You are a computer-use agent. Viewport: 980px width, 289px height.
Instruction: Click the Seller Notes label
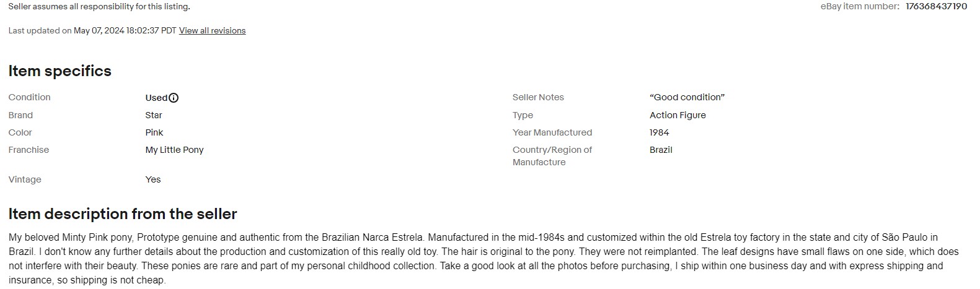538,97
